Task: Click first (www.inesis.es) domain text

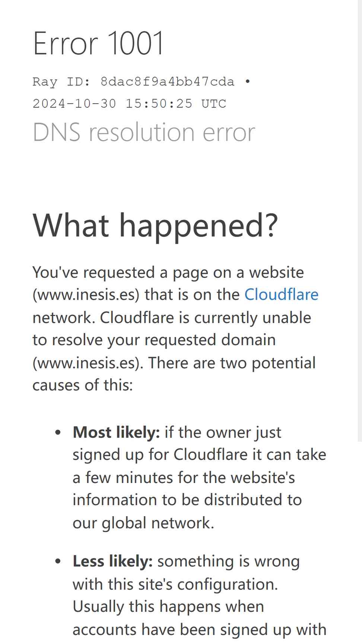Action: 86,295
